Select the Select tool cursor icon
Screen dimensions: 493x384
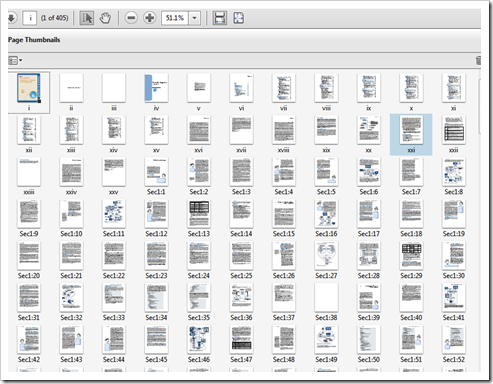87,18
